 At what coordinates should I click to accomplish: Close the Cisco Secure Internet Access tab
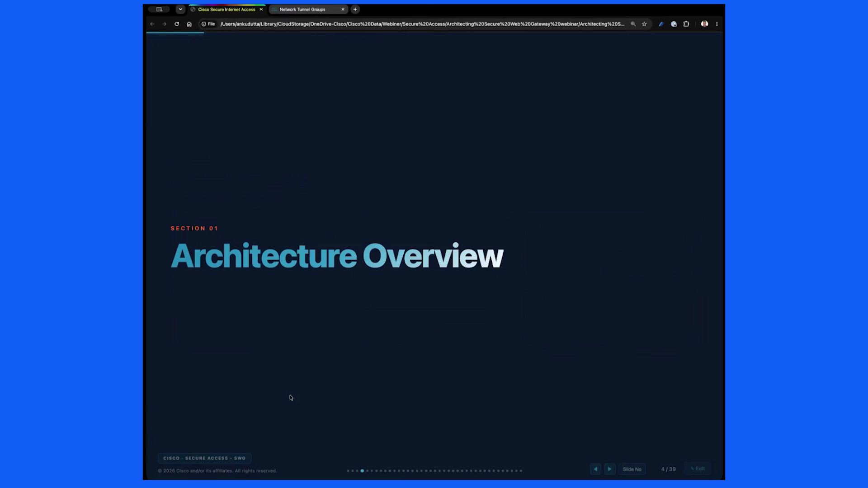(261, 9)
